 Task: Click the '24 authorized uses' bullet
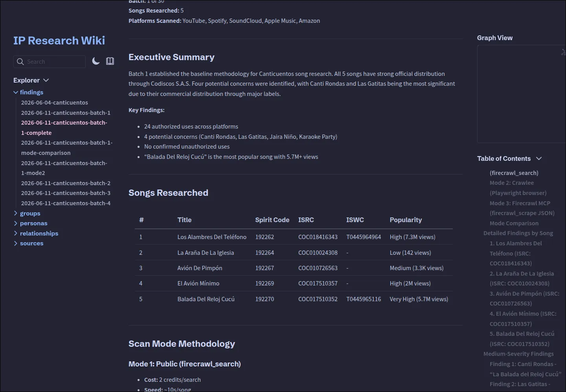pyautogui.click(x=191, y=127)
